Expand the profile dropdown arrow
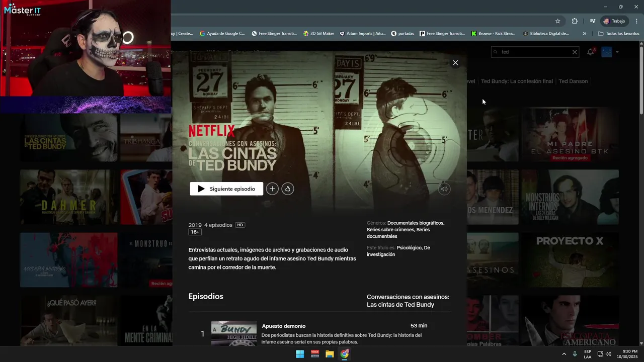The width and height of the screenshot is (644, 362). (617, 52)
